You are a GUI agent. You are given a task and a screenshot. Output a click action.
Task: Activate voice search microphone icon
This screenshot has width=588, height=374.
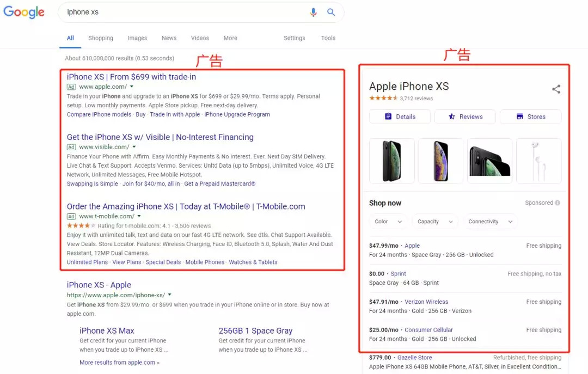click(313, 12)
